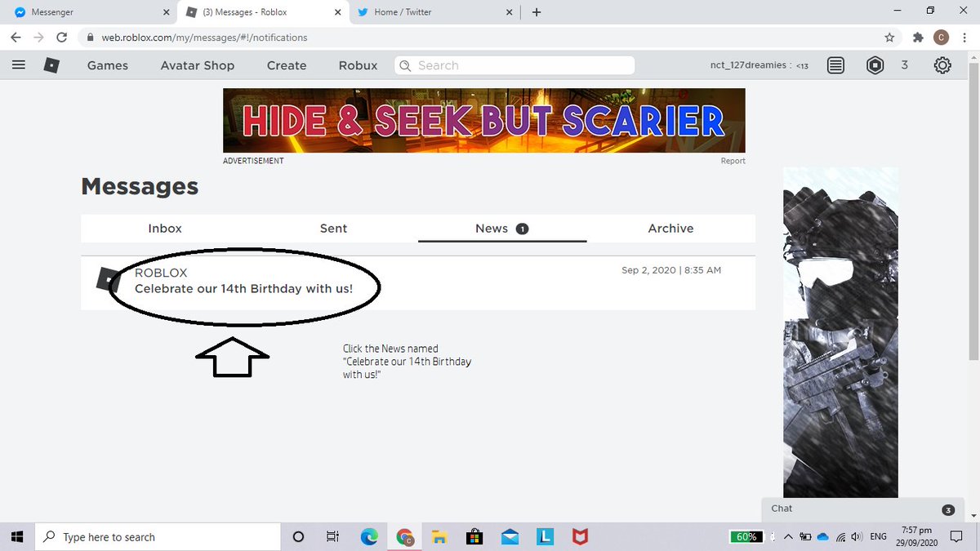Click the browser back arrow

[16, 38]
